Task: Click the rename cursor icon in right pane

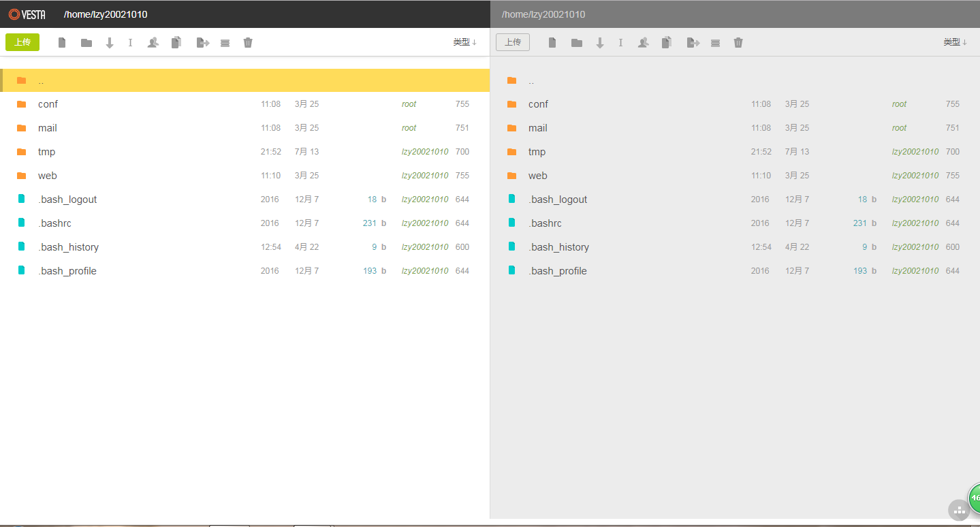Action: click(620, 42)
